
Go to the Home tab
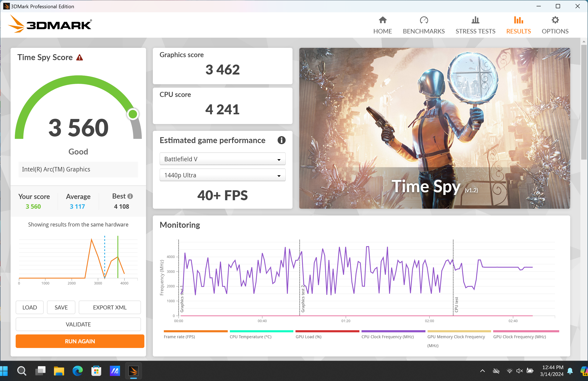pos(383,25)
